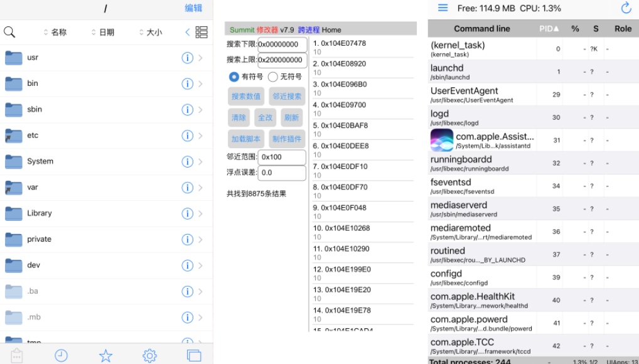Sort files by 日期
The image size is (639, 364).
pyautogui.click(x=103, y=32)
